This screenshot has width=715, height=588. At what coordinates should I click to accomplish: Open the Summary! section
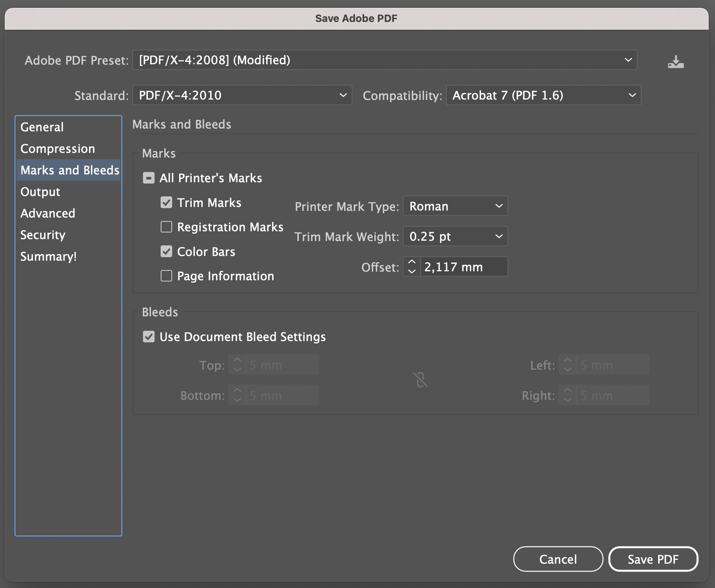[49, 256]
